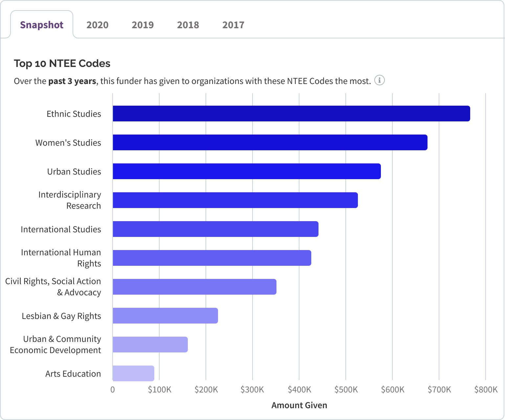This screenshot has height=420, width=505.
Task: Click the bold 'past 3 years' text
Action: pyautogui.click(x=72, y=81)
